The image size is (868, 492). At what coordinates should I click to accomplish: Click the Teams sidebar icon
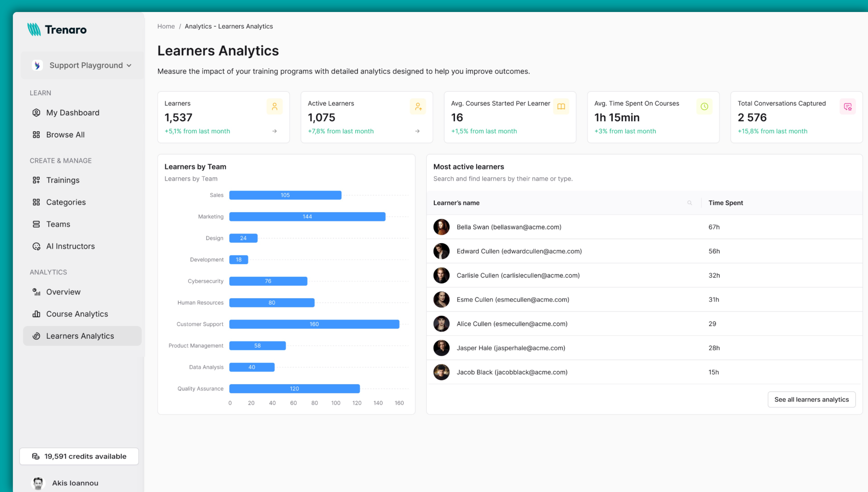click(36, 224)
